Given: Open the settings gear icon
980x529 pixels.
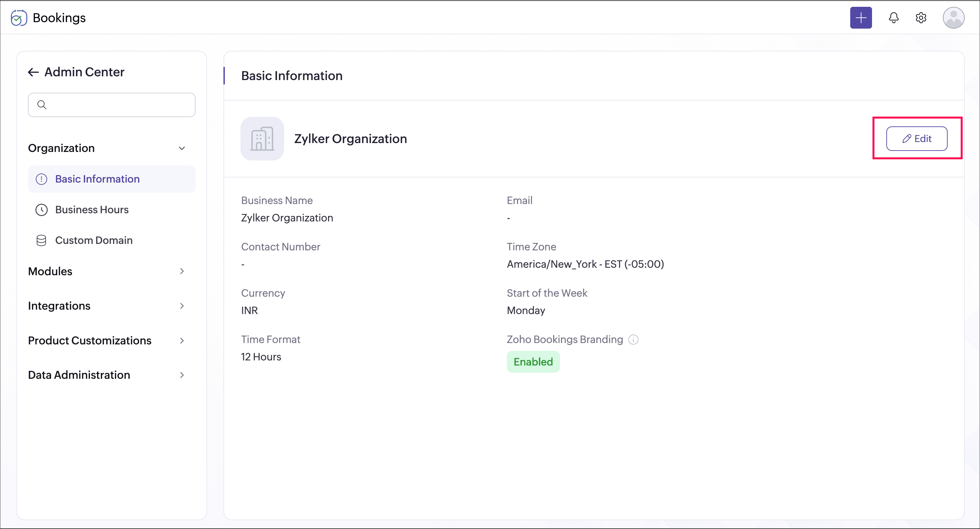Looking at the screenshot, I should 921,18.
